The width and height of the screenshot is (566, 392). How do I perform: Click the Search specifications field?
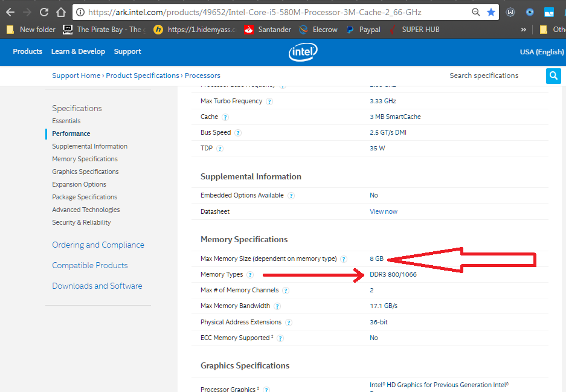point(495,76)
